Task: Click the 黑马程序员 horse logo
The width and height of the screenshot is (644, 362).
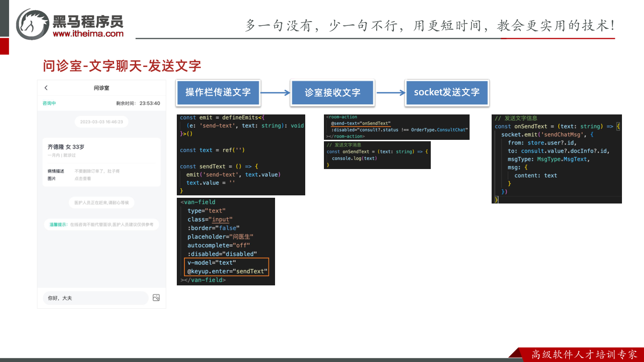Action: point(33,24)
